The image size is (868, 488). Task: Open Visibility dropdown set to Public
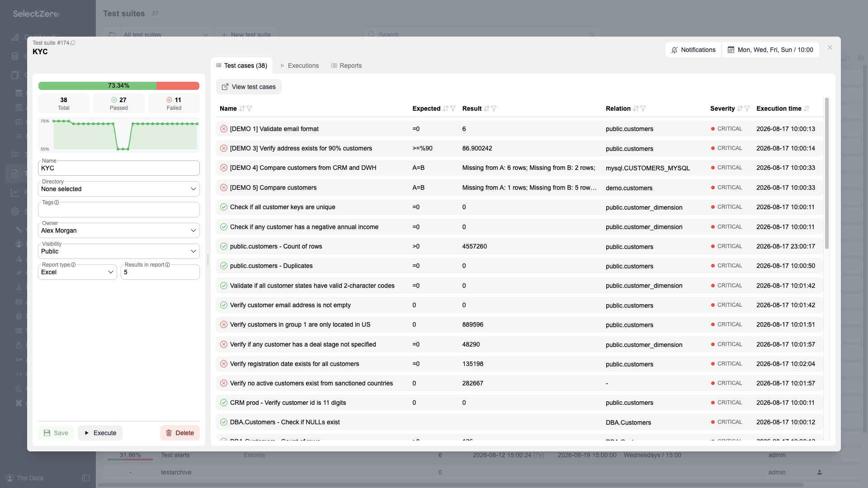pyautogui.click(x=119, y=251)
